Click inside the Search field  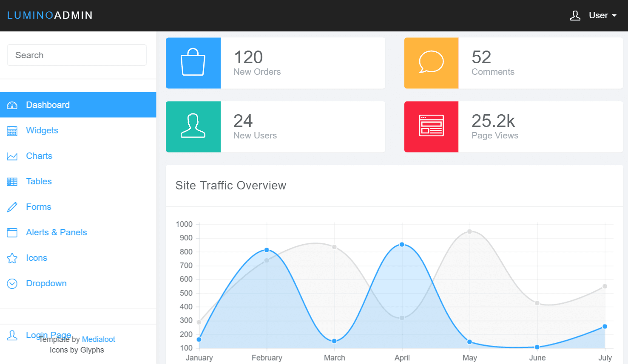77,55
